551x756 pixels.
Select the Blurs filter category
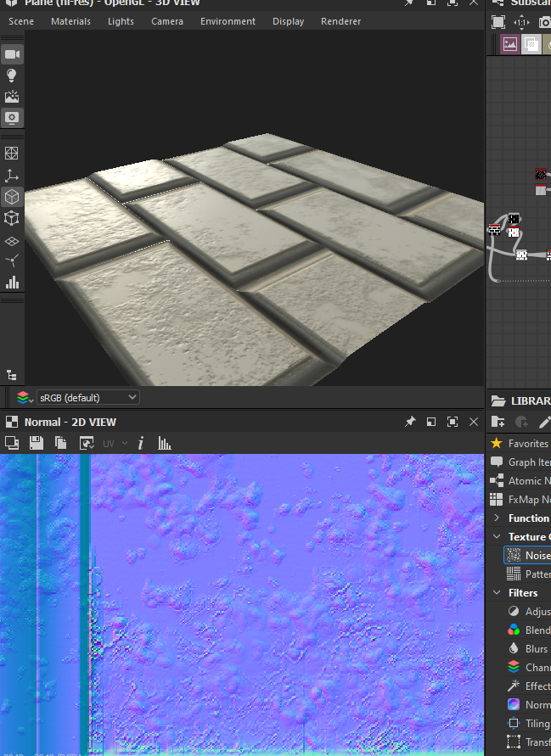click(528, 649)
